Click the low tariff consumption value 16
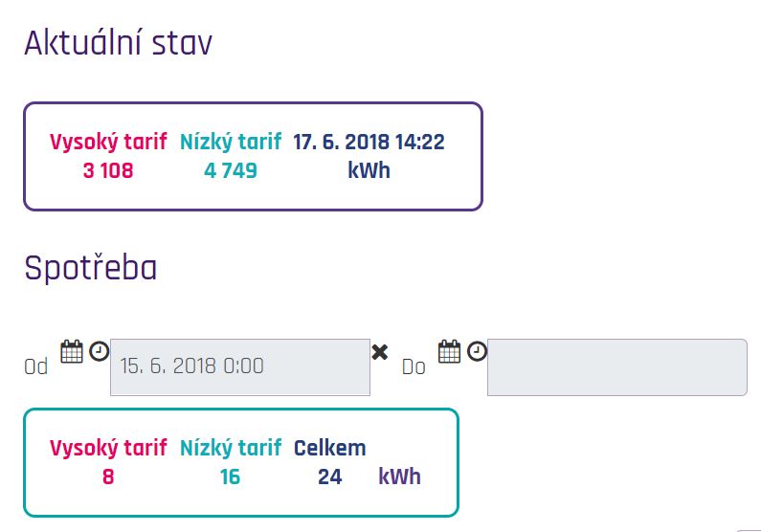The width and height of the screenshot is (761, 532). pos(230,477)
